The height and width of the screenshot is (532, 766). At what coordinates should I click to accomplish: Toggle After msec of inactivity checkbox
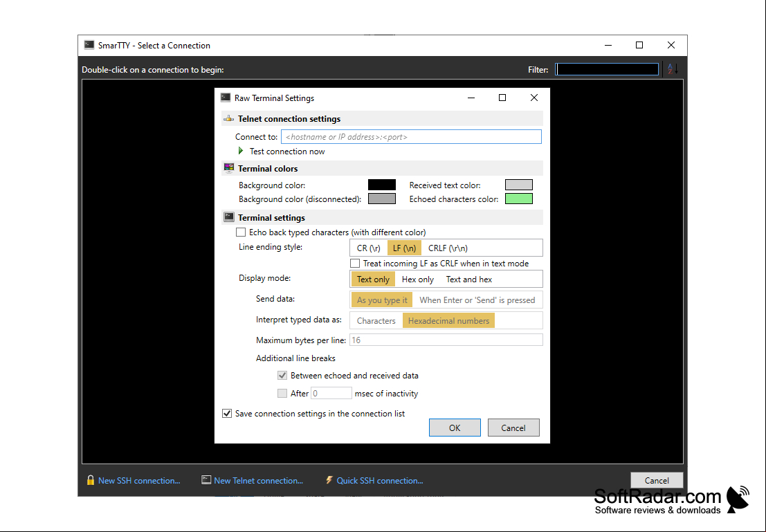click(282, 393)
